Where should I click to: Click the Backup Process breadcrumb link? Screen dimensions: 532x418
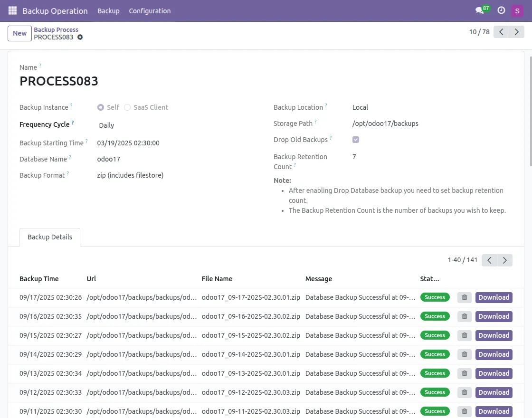(x=56, y=29)
